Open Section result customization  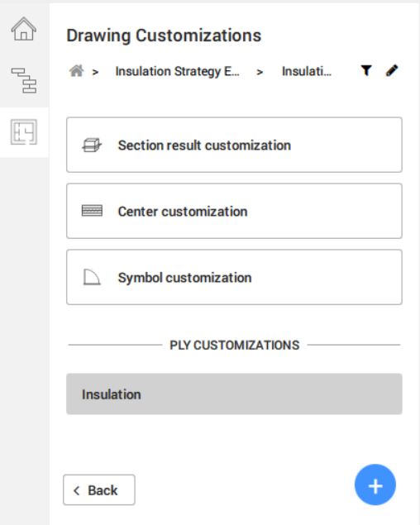pos(234,145)
